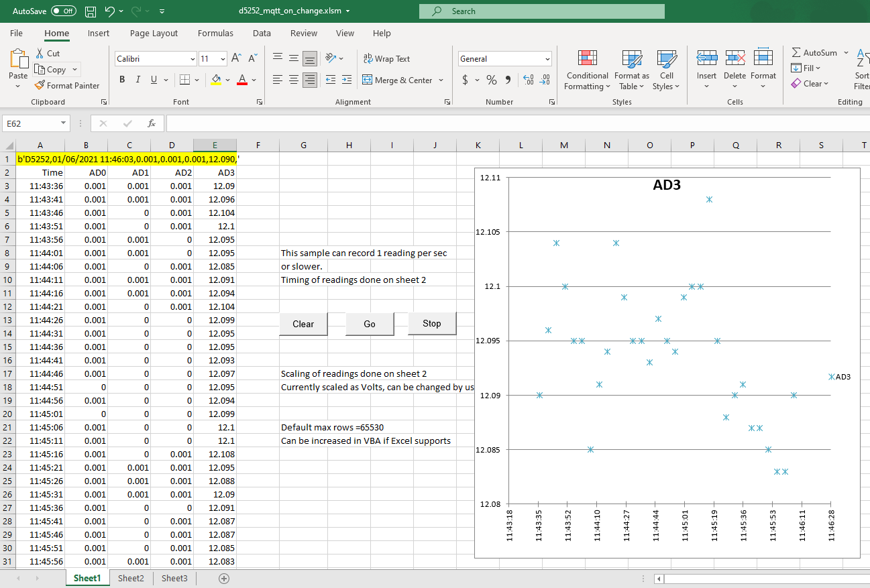The image size is (870, 588).
Task: Apply percent style
Action: point(492,80)
